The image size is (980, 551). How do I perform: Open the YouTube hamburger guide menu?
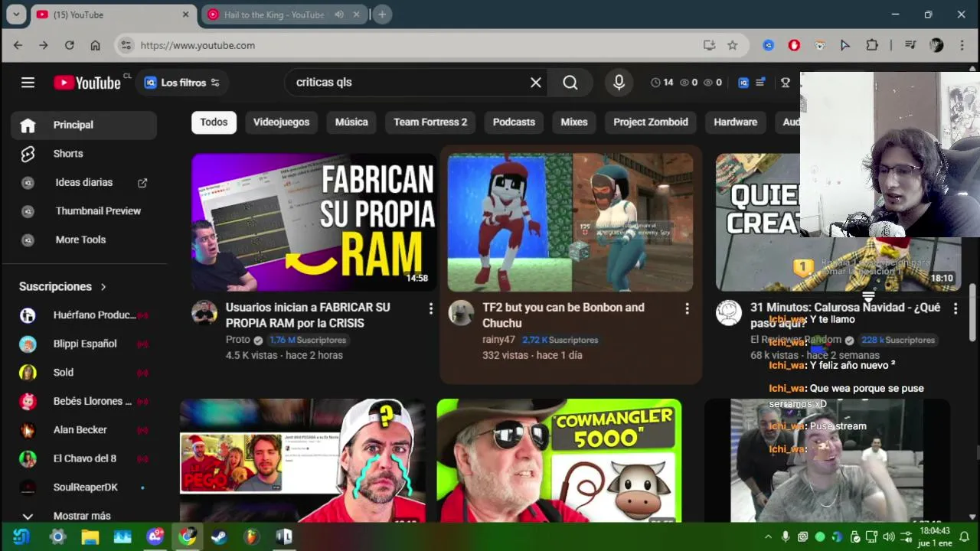pos(28,83)
